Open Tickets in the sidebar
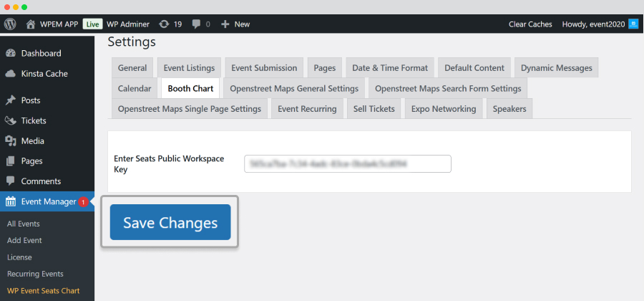Screen dimensions: 644x301 click(34, 120)
